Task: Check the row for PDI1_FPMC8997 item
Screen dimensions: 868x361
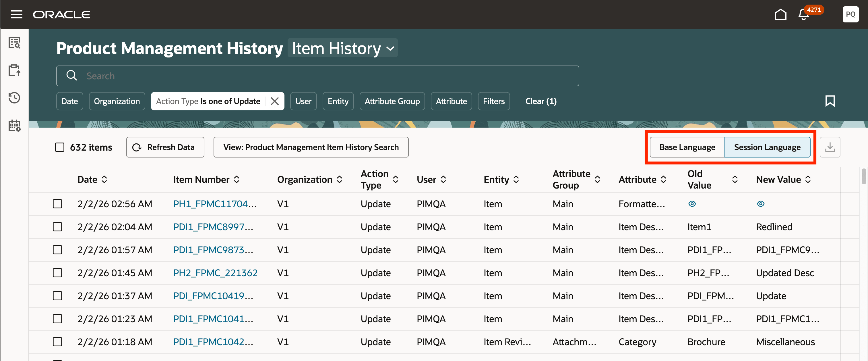Action: [x=57, y=227]
